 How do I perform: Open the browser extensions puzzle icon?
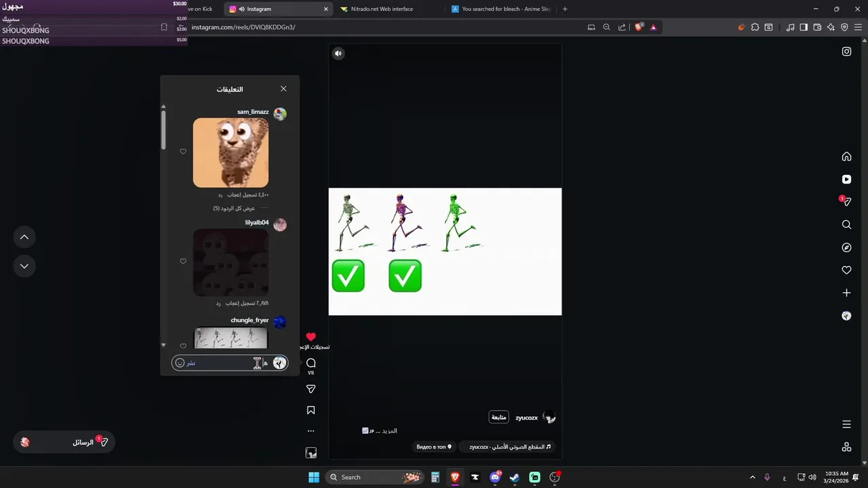click(x=755, y=27)
